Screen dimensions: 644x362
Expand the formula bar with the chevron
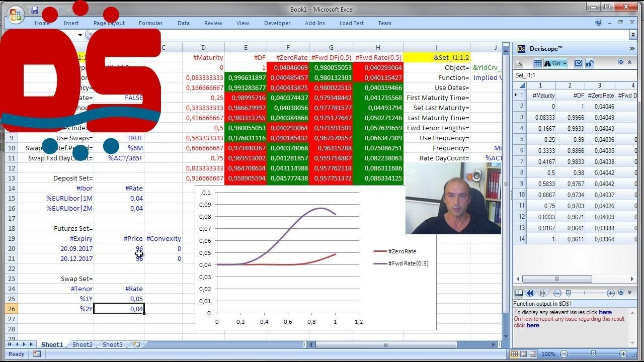[633, 35]
